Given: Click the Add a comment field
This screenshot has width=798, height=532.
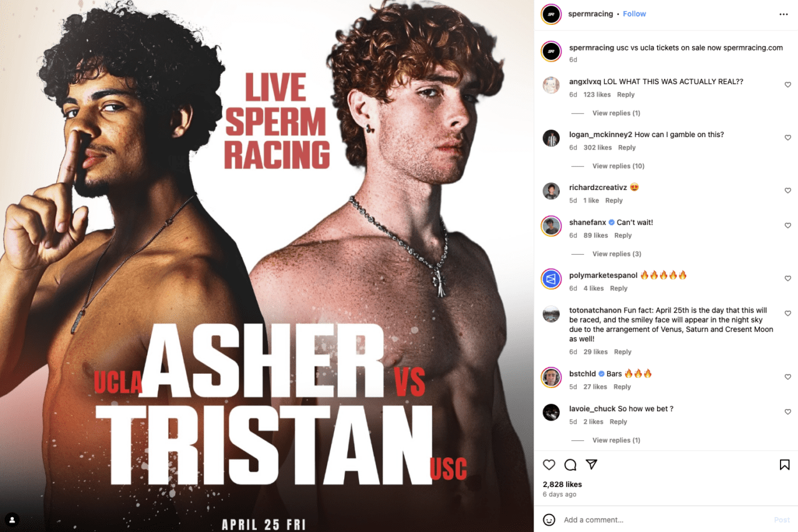Looking at the screenshot, I should (x=664, y=520).
